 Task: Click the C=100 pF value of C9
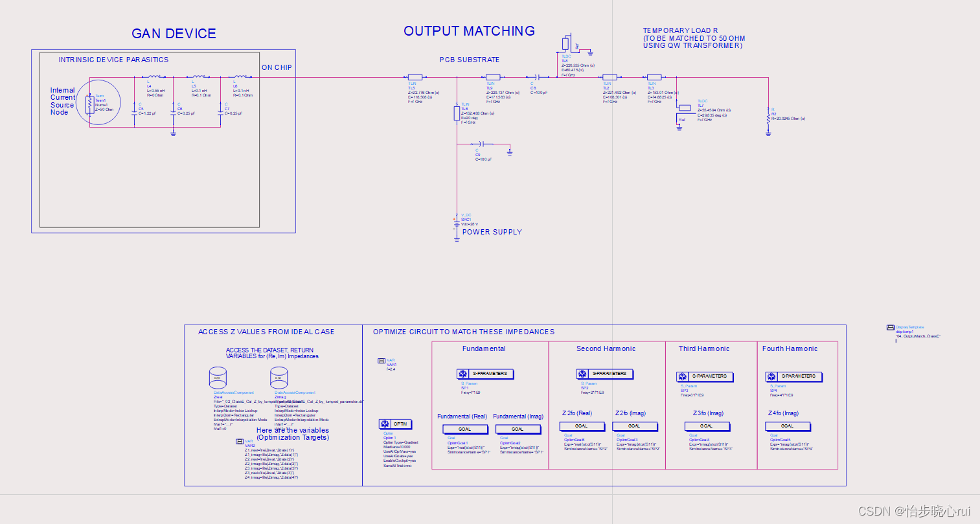(484, 159)
